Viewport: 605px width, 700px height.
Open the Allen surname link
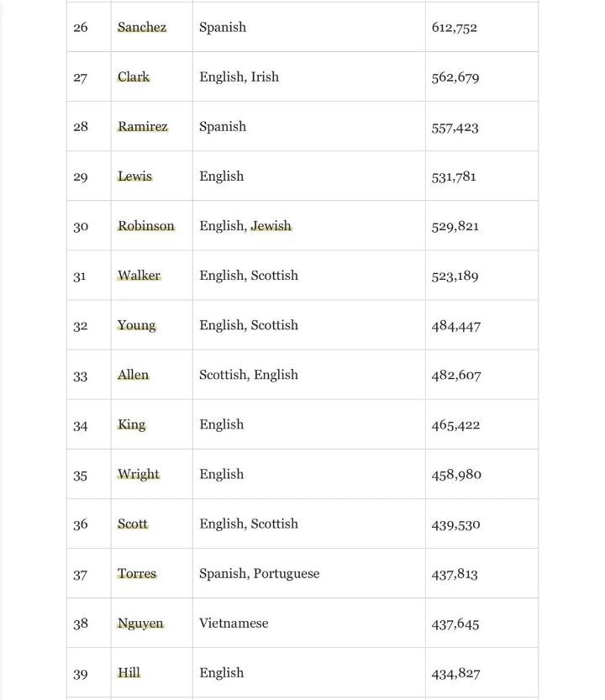tap(133, 375)
